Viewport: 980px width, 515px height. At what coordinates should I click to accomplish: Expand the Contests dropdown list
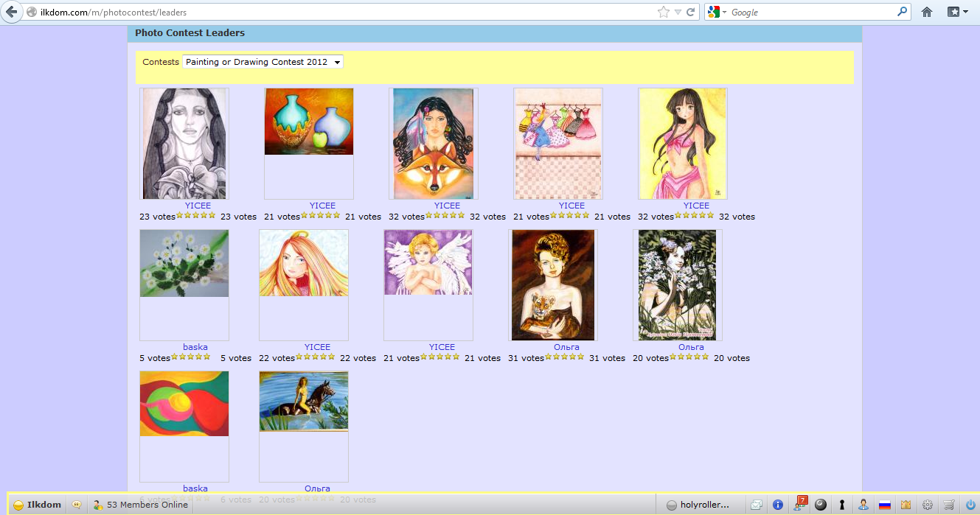click(263, 62)
